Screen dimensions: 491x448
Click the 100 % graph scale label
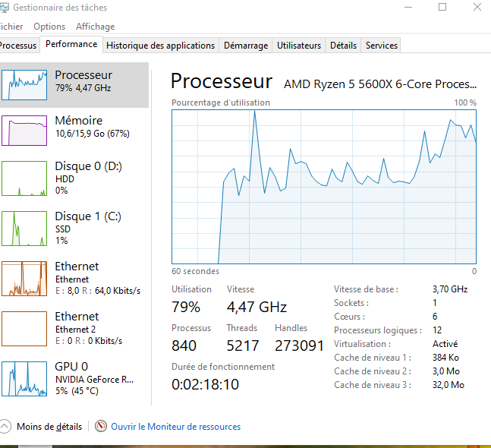click(x=465, y=103)
